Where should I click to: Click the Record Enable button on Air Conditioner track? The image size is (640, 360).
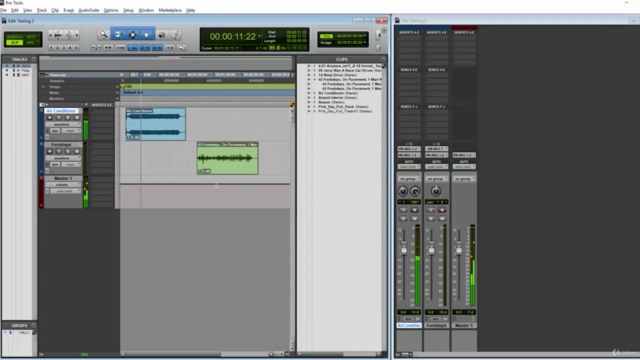coord(50,118)
